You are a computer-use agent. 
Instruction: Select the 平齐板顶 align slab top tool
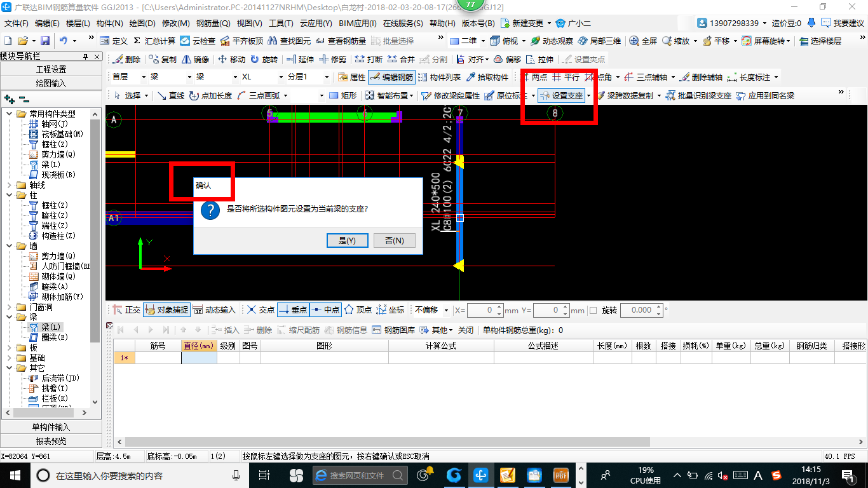pos(242,41)
